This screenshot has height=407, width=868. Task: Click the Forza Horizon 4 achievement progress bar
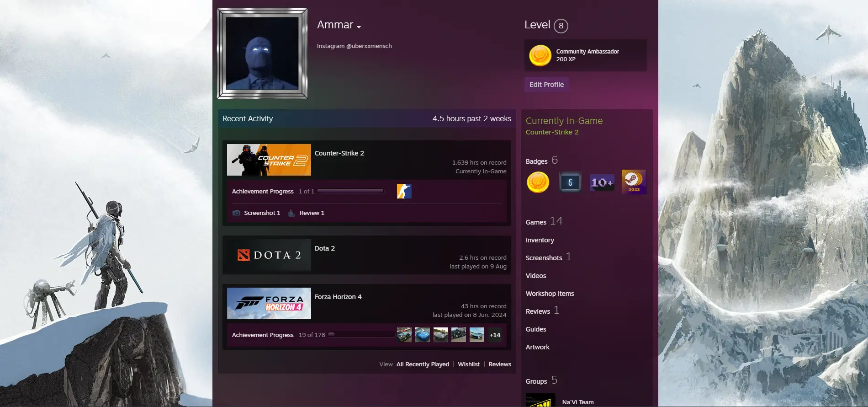361,335
